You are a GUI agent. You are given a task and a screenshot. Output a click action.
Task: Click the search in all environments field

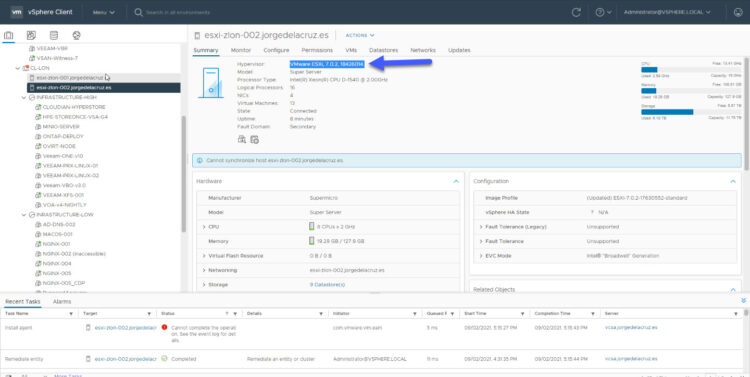coord(178,12)
